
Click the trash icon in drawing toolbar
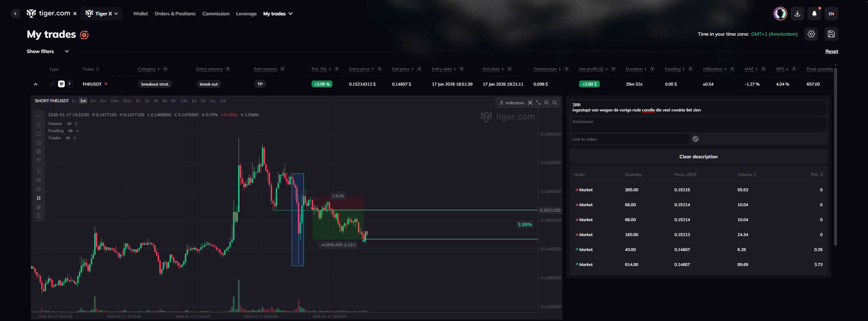[x=39, y=216]
